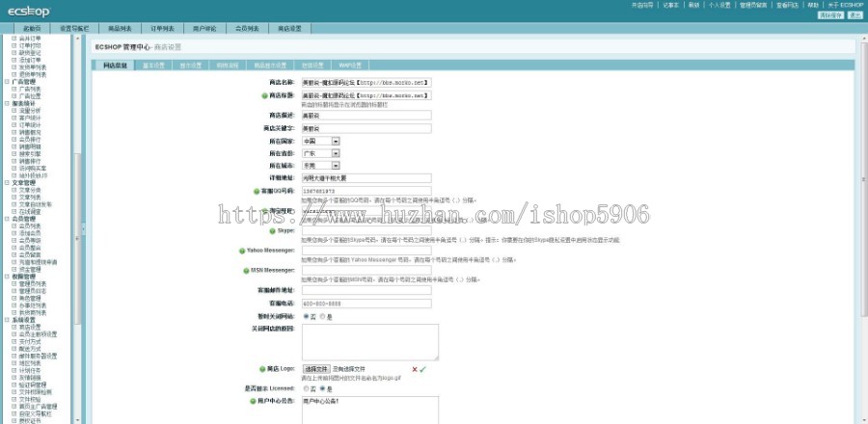Open 用户评论 in the top navigation

[204, 28]
